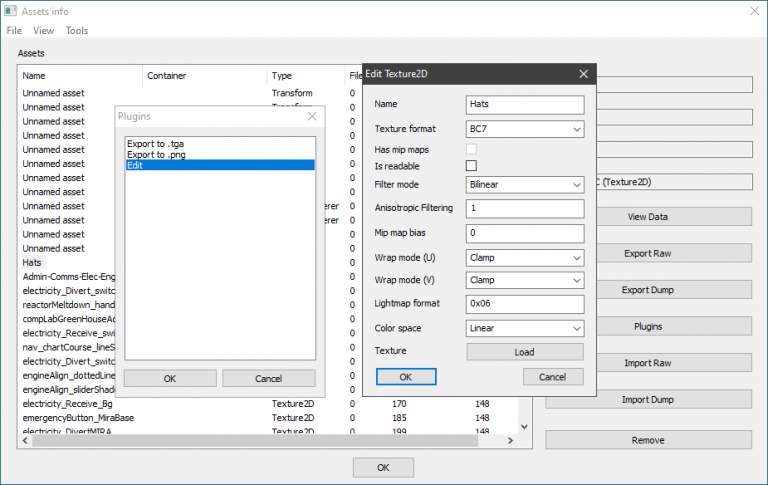Open the Wrap mode (U) dropdown
This screenshot has width=768, height=485.
(524, 256)
